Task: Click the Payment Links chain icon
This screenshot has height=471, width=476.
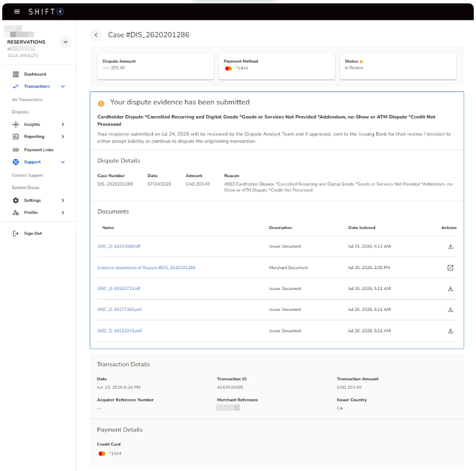Action: point(16,149)
